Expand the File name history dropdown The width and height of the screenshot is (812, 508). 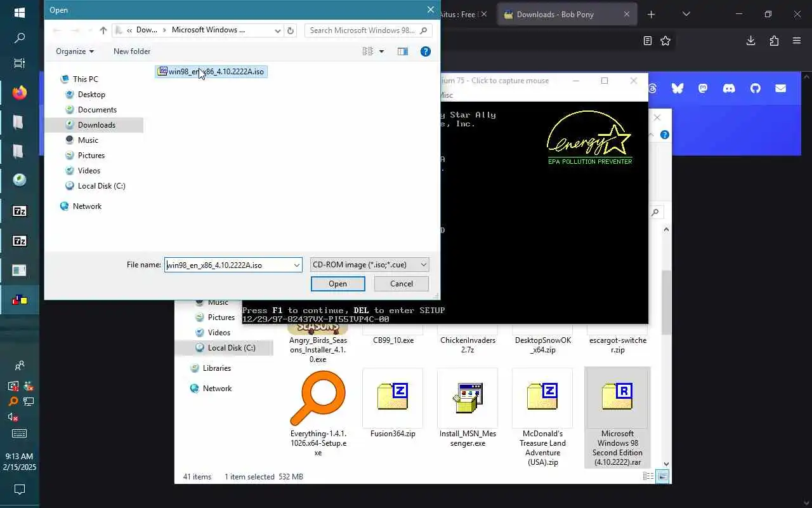point(296,265)
